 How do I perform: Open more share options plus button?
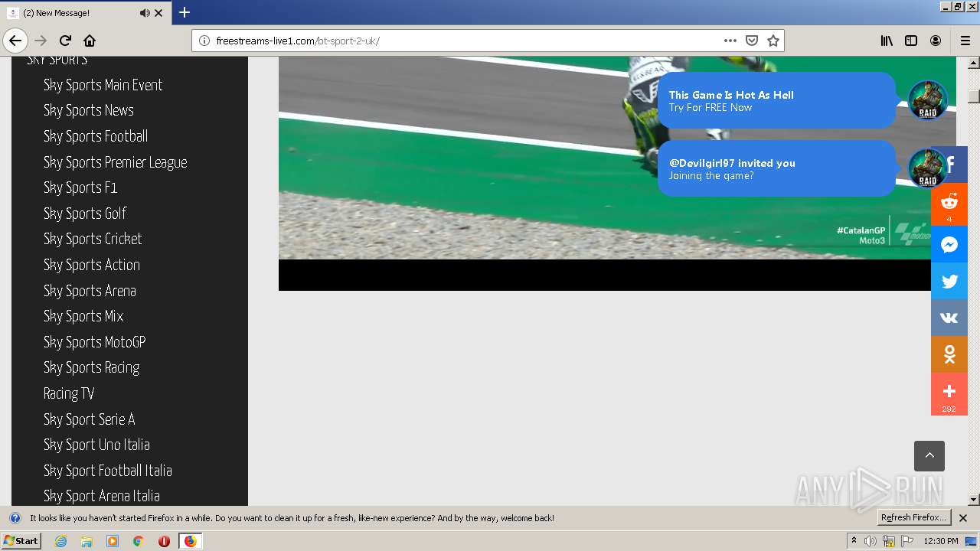pos(949,393)
